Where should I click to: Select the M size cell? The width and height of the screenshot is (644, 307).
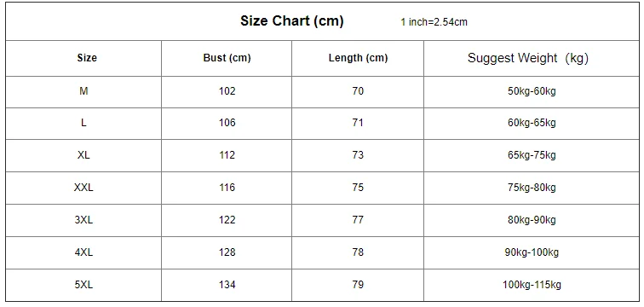pyautogui.click(x=83, y=91)
